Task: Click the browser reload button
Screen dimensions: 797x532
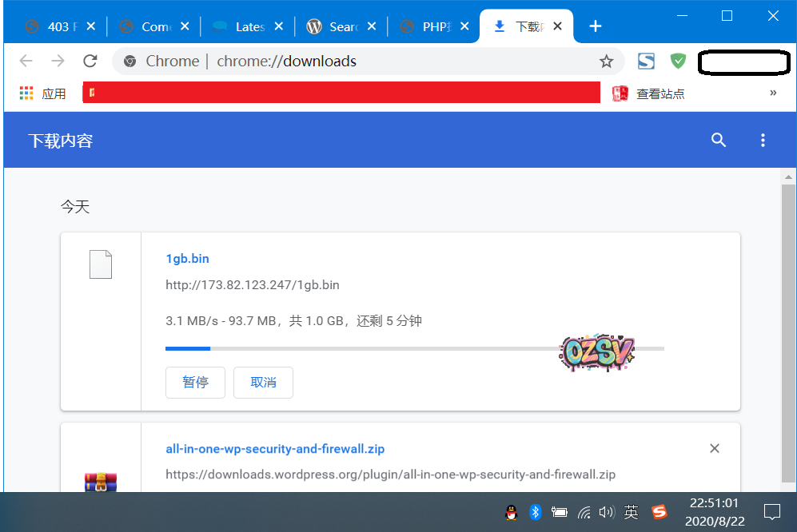Action: 90,62
